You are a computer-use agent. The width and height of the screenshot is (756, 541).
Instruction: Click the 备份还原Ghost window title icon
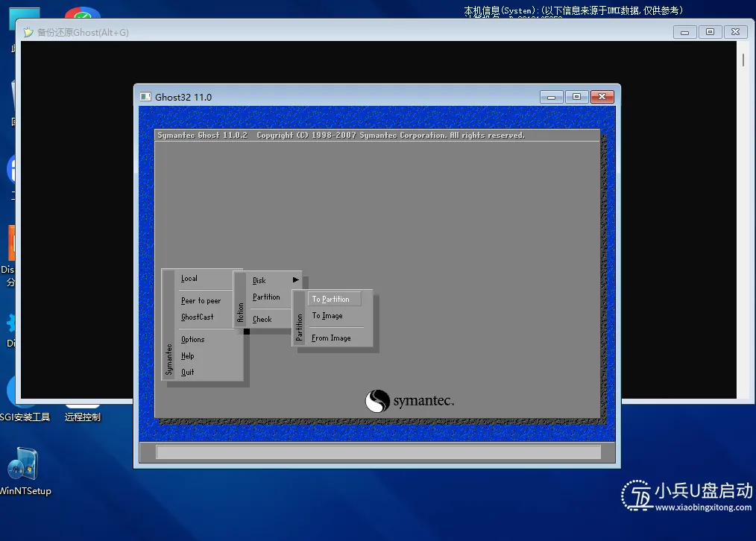pos(28,32)
